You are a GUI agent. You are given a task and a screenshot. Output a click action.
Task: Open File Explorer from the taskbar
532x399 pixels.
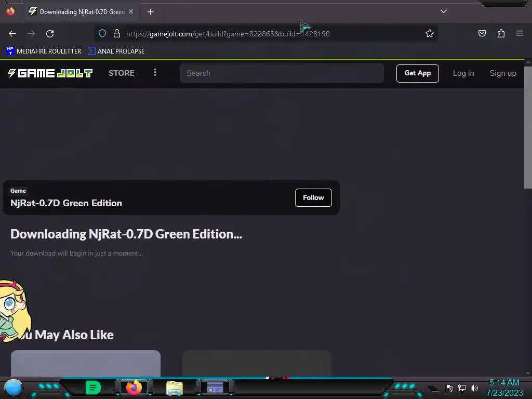click(175, 388)
